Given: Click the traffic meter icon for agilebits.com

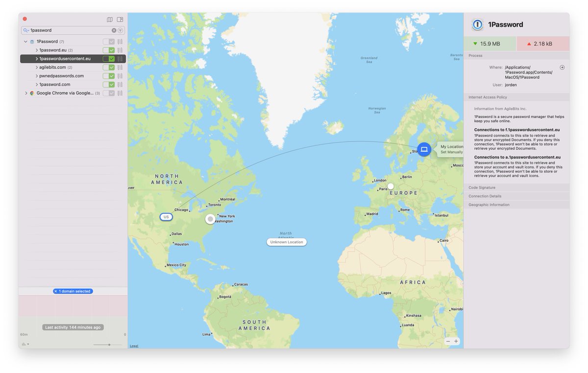Looking at the screenshot, I should pos(120,67).
